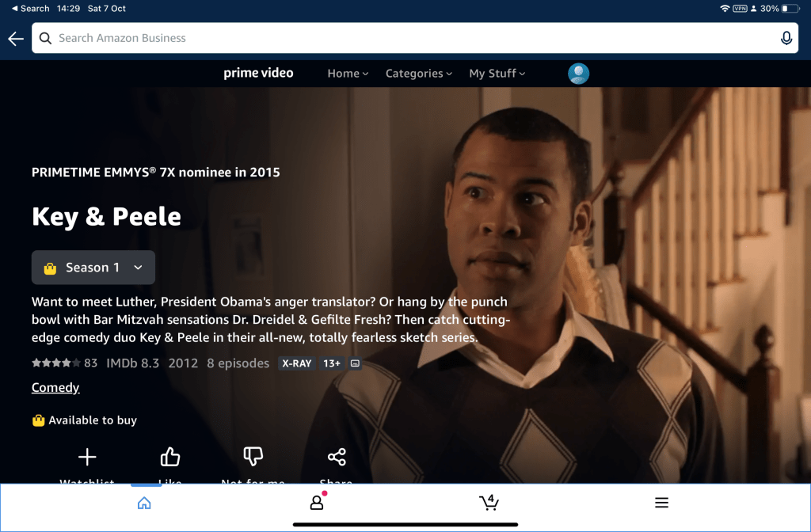The height and width of the screenshot is (532, 811).
Task: Open the Prime Video profile avatar
Action: click(x=578, y=74)
